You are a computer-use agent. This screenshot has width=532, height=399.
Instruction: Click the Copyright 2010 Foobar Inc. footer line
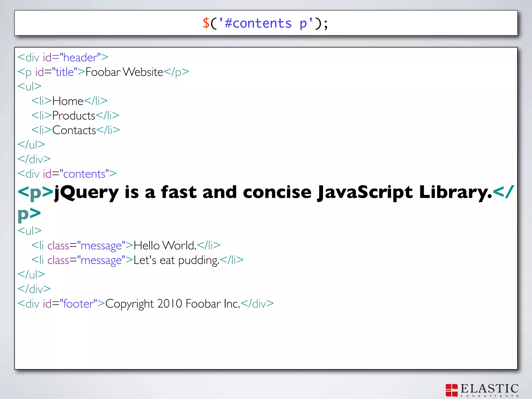[x=146, y=303]
